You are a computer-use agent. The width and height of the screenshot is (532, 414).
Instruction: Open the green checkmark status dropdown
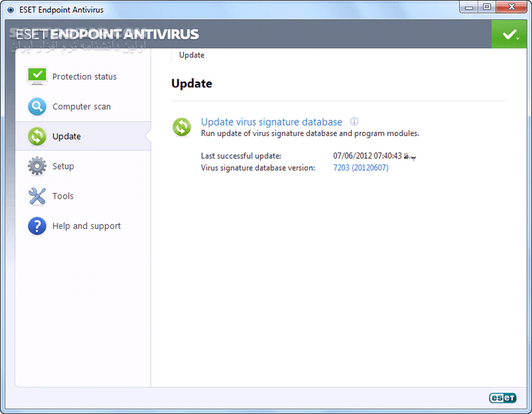(509, 34)
